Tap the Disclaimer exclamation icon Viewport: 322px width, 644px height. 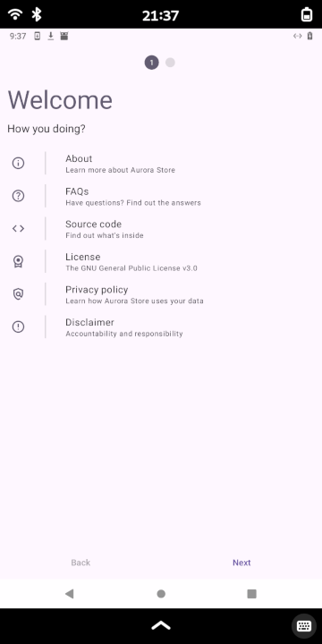(18, 326)
